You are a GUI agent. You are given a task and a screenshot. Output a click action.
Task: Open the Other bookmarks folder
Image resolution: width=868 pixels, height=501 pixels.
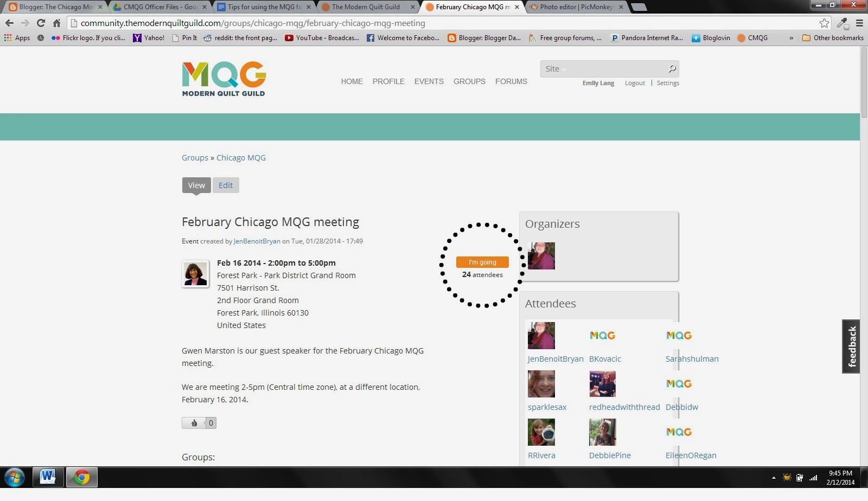833,38
